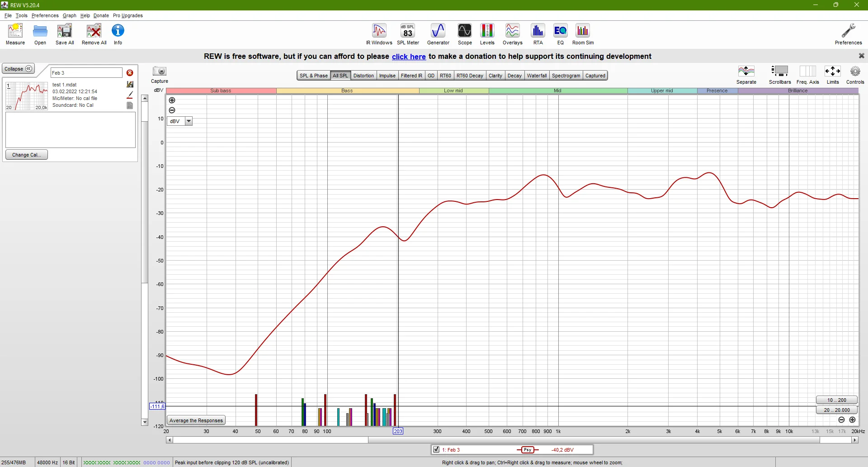
Task: Open a measurement file with Open icon
Action: pyautogui.click(x=40, y=34)
